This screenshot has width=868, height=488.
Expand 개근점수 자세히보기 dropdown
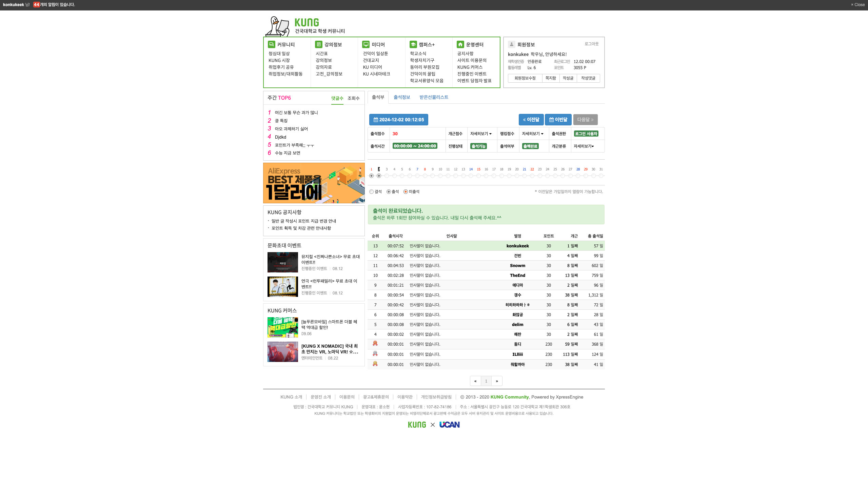click(481, 134)
